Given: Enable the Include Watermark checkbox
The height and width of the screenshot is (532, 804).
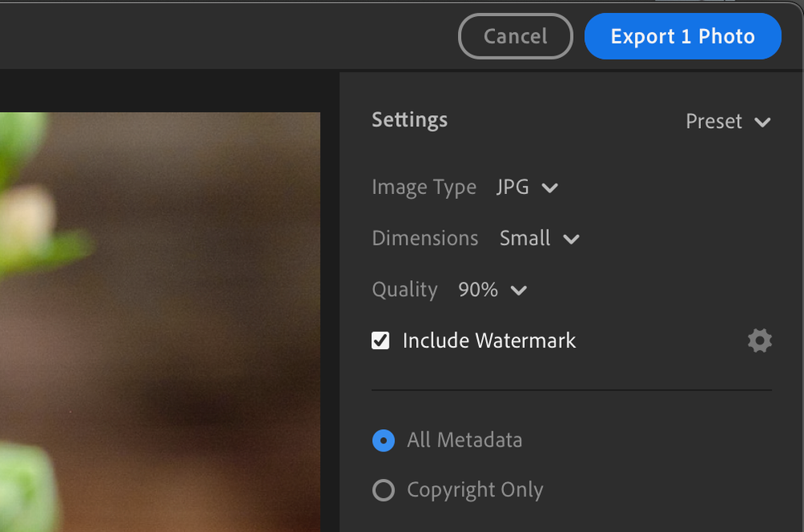Looking at the screenshot, I should (381, 340).
